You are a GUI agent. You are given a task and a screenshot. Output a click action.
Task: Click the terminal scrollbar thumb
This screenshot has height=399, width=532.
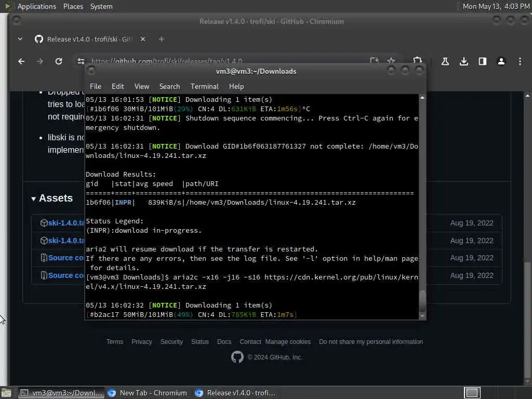click(422, 301)
